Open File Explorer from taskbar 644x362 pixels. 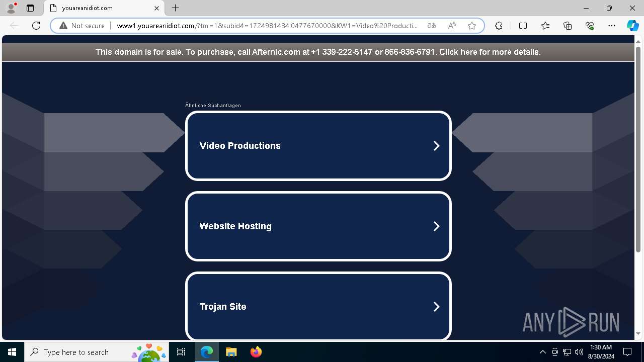point(231,352)
